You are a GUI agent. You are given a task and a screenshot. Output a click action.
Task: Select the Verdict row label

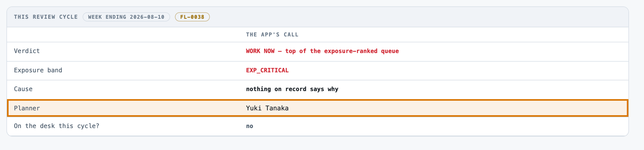coord(27,51)
